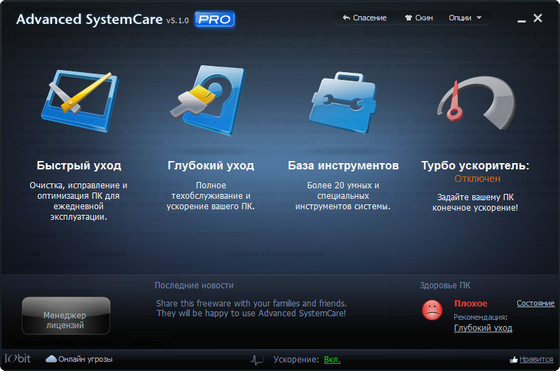The image size is (560, 371).
Task: Expand the Опции dropdown menu
Action: point(465,18)
